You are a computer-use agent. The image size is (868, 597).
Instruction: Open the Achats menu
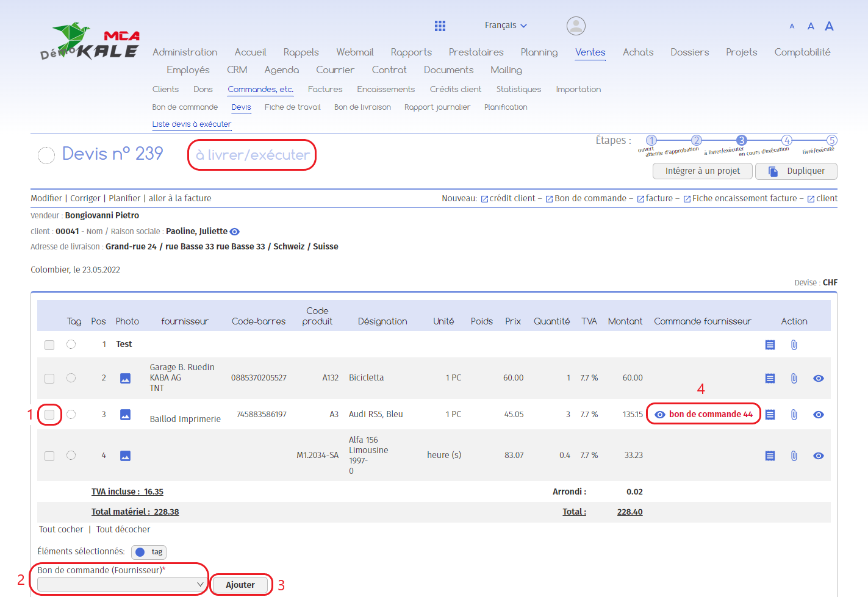click(x=638, y=52)
